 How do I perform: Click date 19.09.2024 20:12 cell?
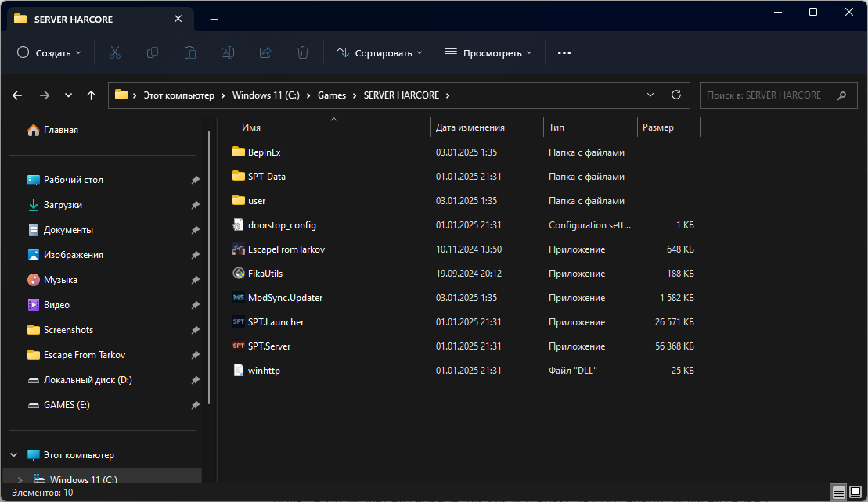coord(468,273)
